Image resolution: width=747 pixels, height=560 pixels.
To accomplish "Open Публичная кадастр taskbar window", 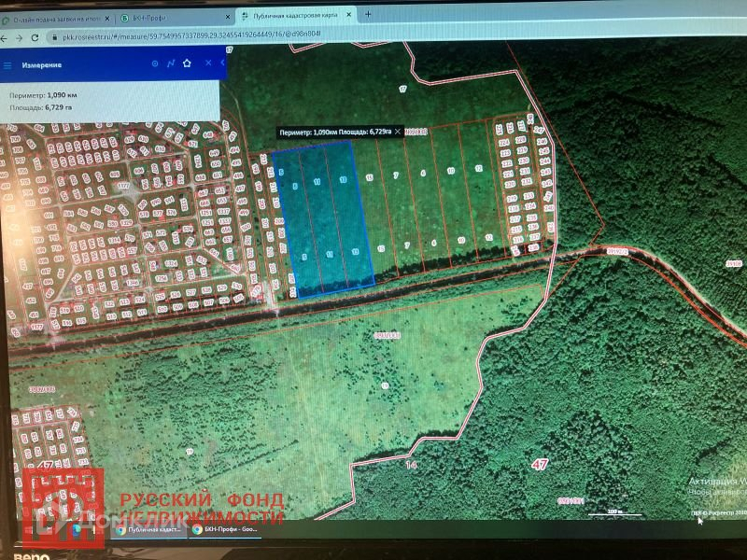I will 149,529.
